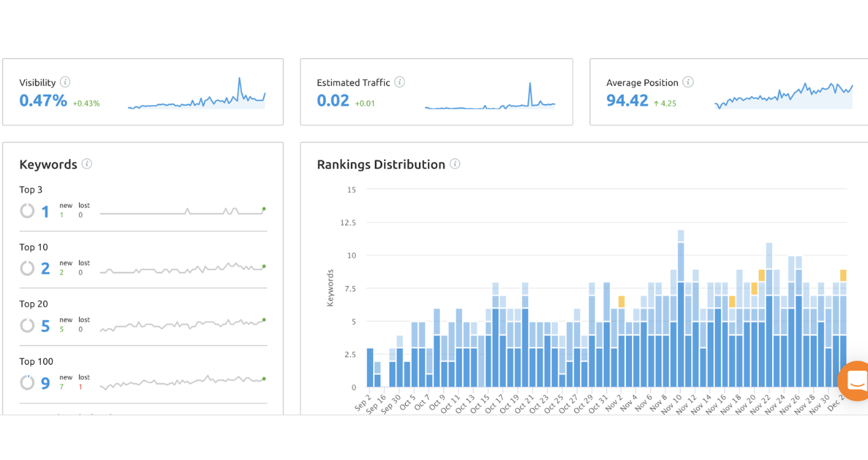Click the Sep 2 bar in Rankings chart
868x460 pixels.
[370, 368]
